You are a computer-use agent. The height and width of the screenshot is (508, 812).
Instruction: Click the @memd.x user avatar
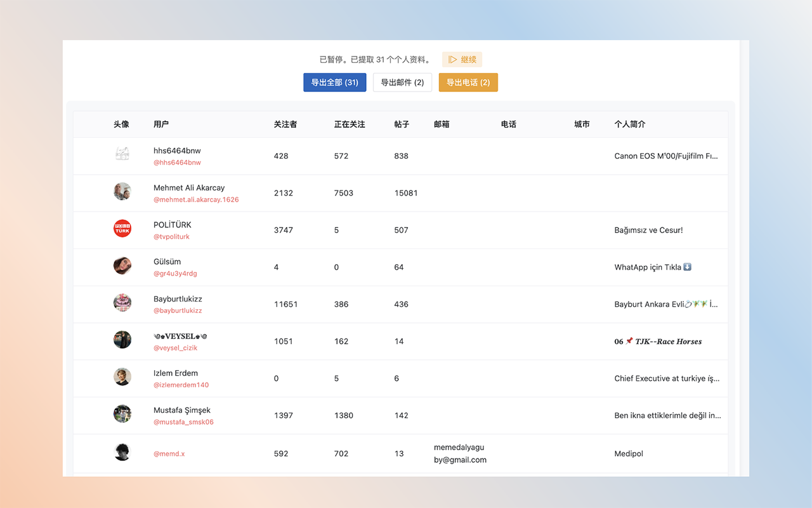tap(122, 451)
